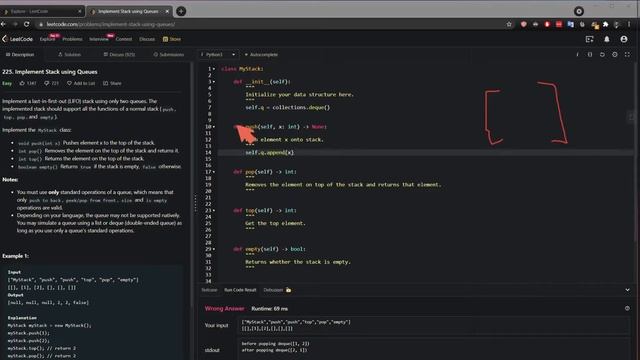
Task: Switch to the Submissions tab
Action: point(169,54)
